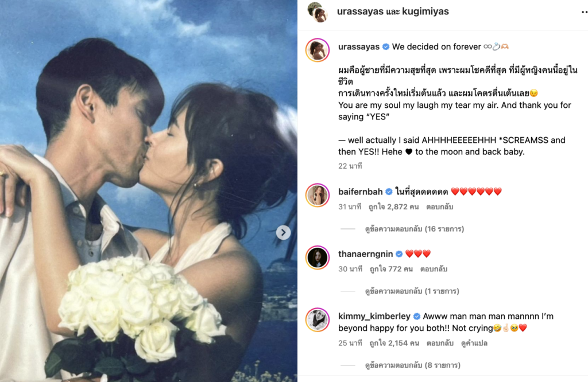The width and height of the screenshot is (588, 382).
Task: Open the more options ellipsis menu
Action: tap(584, 12)
